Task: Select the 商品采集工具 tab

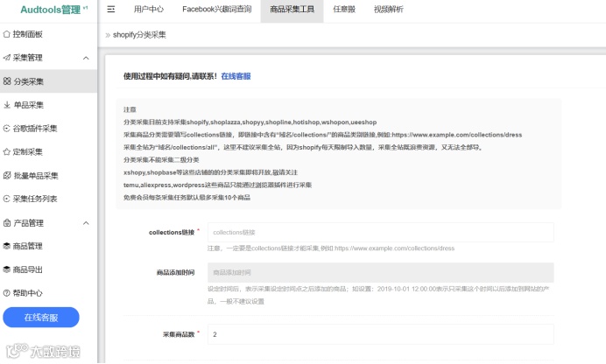Action: pyautogui.click(x=292, y=10)
